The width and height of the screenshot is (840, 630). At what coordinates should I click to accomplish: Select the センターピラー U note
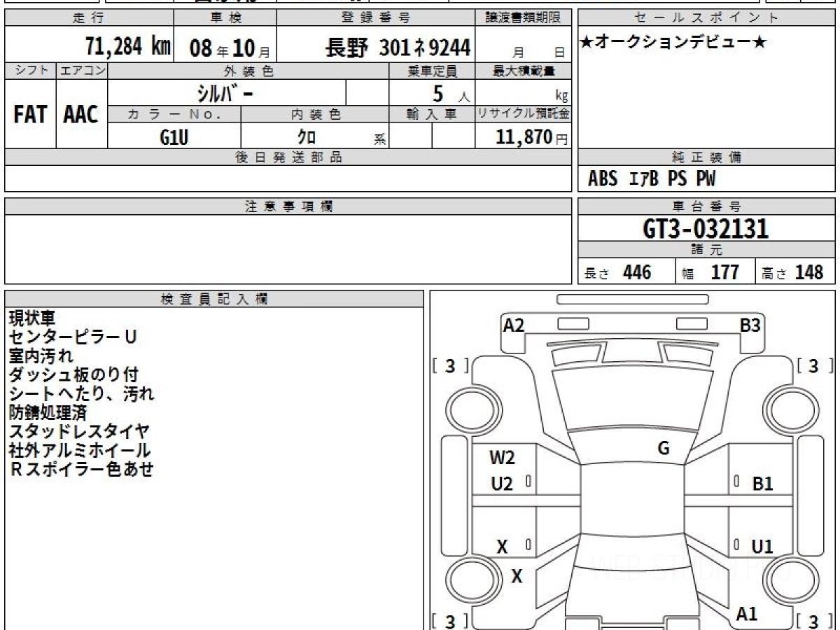73,337
